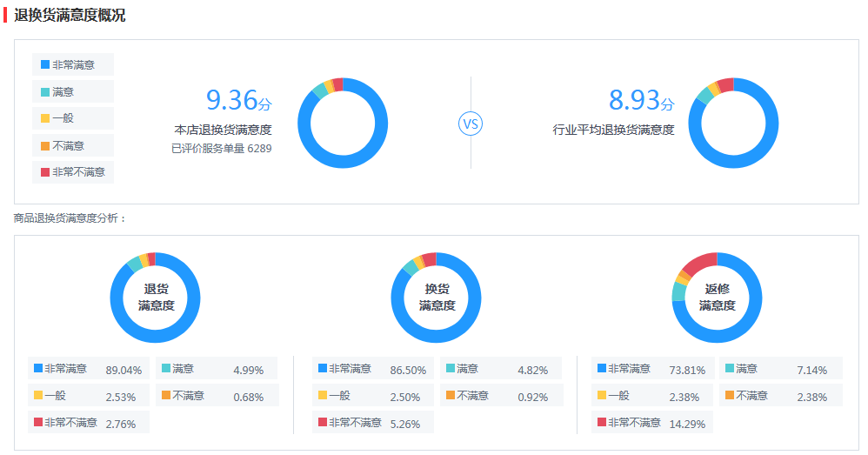The height and width of the screenshot is (455, 868).
Task: Click the 满意 7.14% entry under 返修
Action: [780, 369]
